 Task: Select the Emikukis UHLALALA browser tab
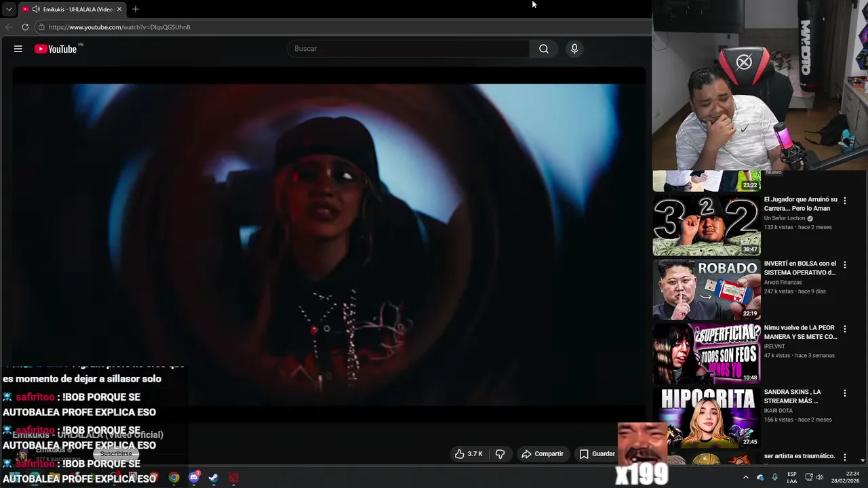pos(72,9)
